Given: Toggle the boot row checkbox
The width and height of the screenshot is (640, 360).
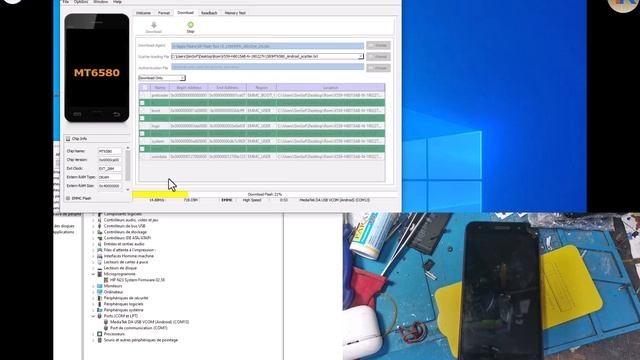Looking at the screenshot, I should 142,111.
